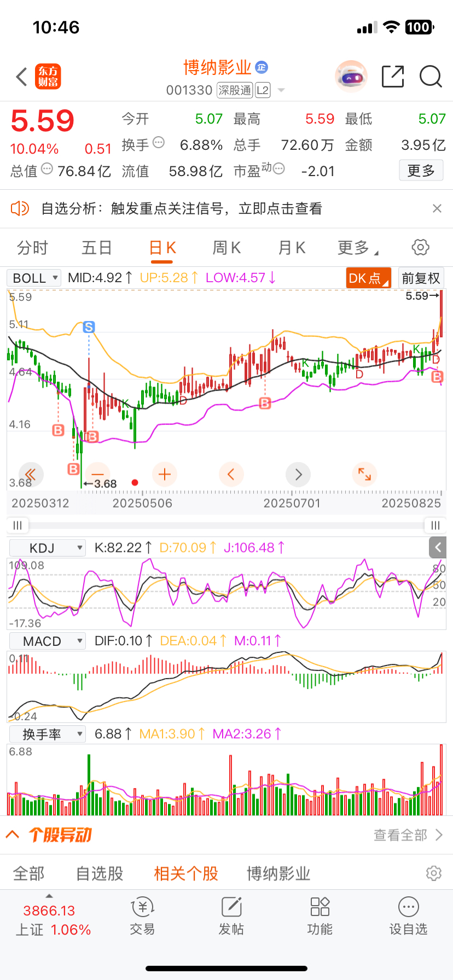Screen dimensions: 453x980
Task: Toggle the DK点 signal button
Action: coord(369,278)
